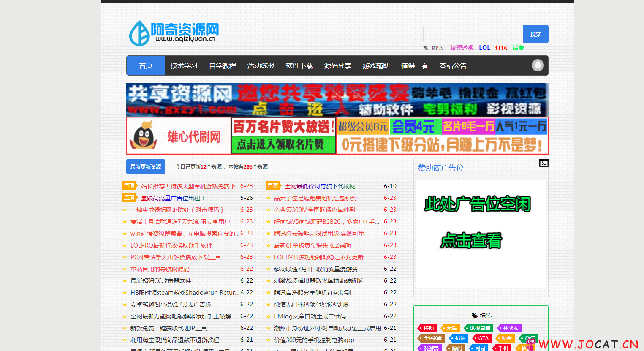Select hot search term 纹理透视

click(462, 48)
